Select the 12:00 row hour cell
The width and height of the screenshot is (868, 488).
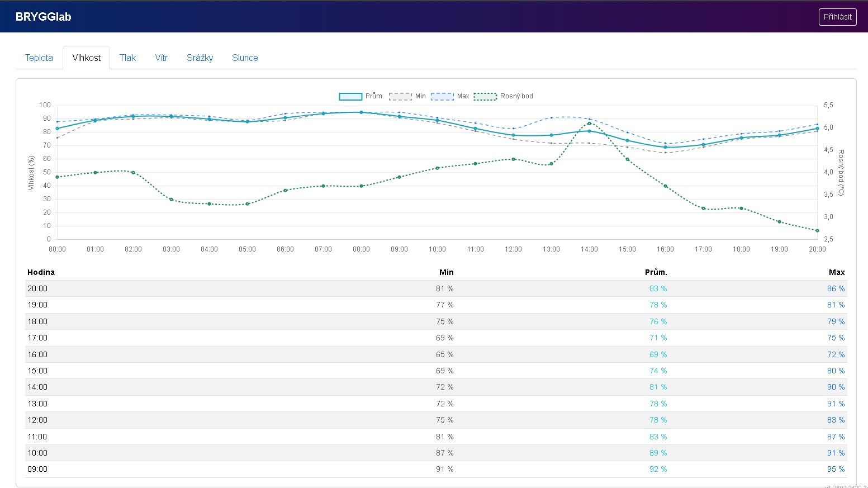tap(37, 420)
